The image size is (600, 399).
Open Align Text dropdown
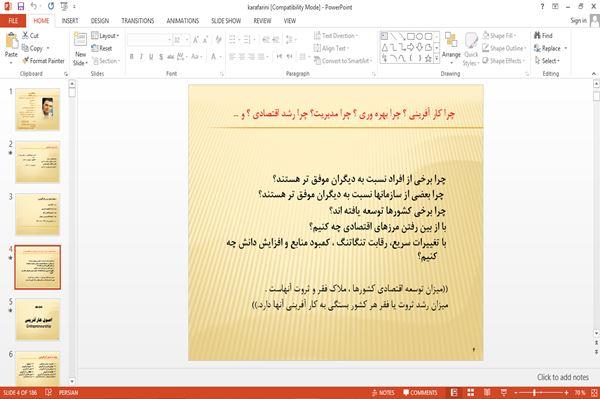pos(331,48)
